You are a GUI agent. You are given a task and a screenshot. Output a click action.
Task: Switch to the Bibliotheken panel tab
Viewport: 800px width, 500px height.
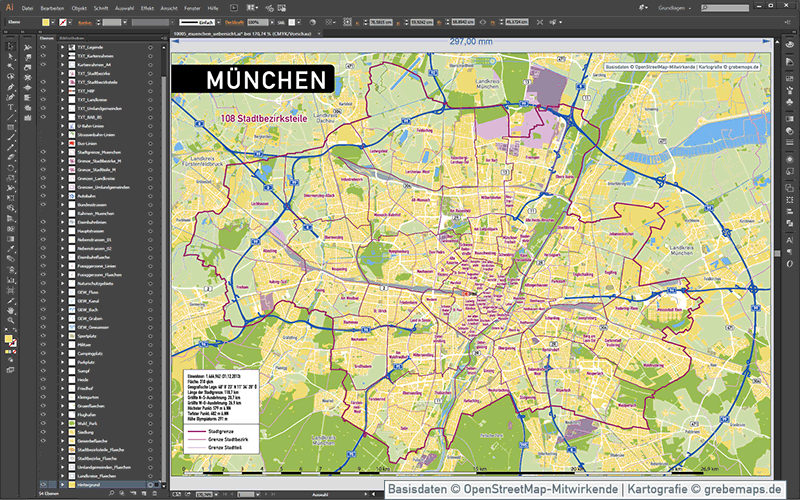coord(73,38)
